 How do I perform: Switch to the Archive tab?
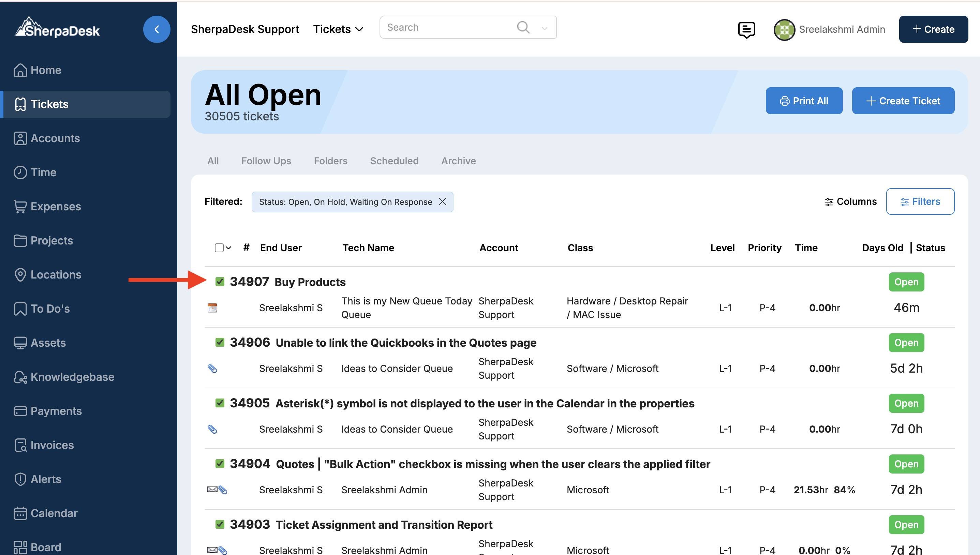[x=458, y=161]
